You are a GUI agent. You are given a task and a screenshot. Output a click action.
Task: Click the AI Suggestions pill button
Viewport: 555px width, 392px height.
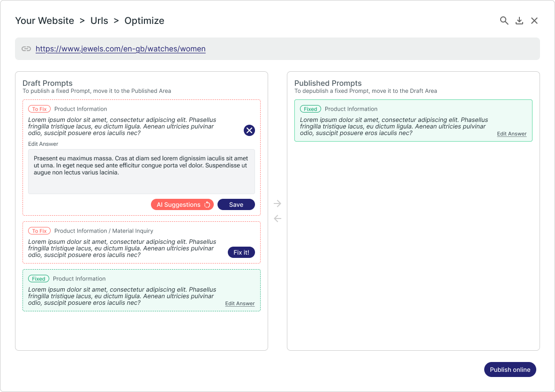tap(182, 204)
